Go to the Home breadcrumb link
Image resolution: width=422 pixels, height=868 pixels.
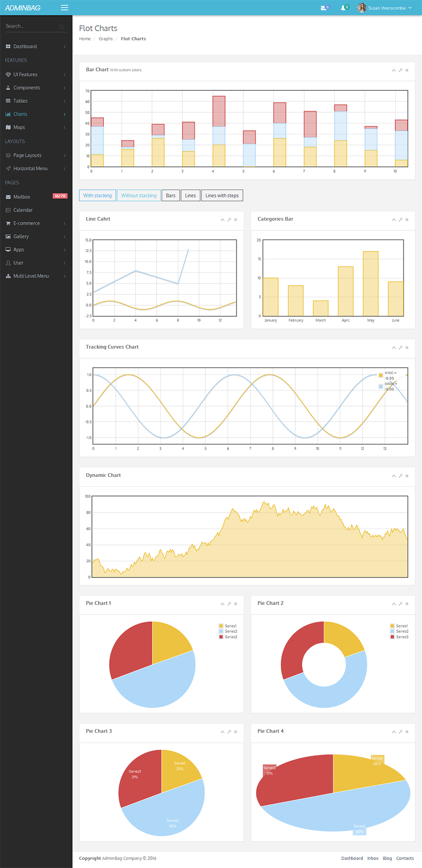(85, 39)
